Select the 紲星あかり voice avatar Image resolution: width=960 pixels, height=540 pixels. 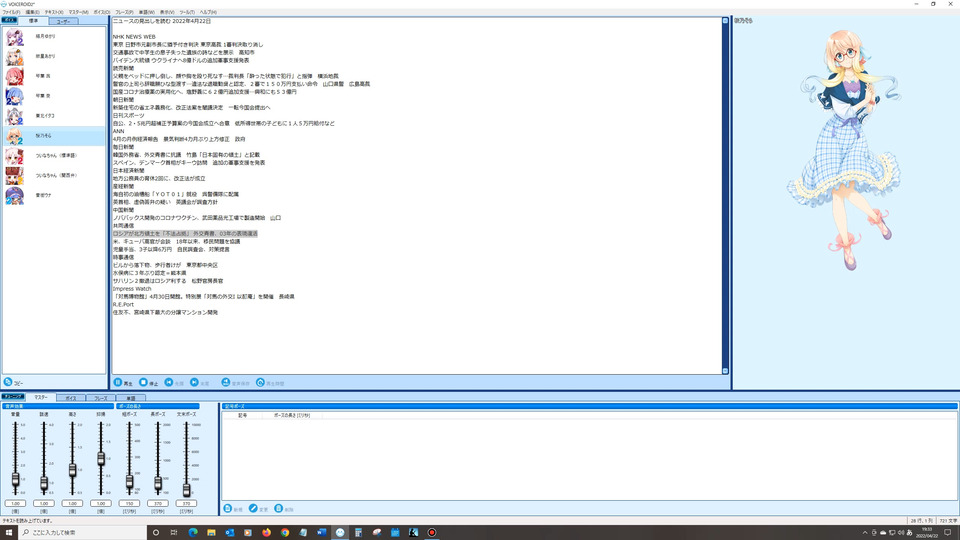[x=15, y=56]
